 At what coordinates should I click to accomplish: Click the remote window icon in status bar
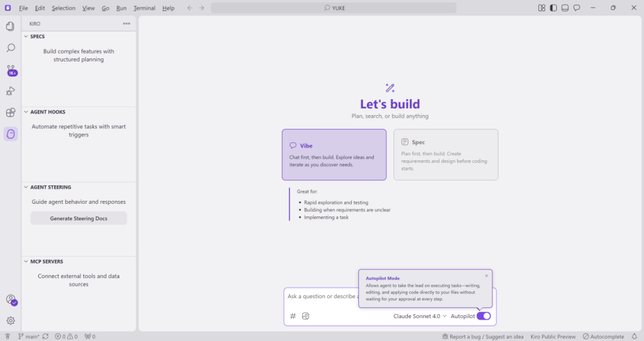(7, 336)
